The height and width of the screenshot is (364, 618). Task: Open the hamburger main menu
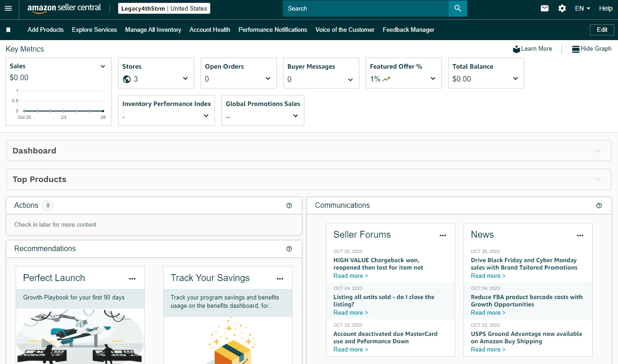[x=8, y=8]
